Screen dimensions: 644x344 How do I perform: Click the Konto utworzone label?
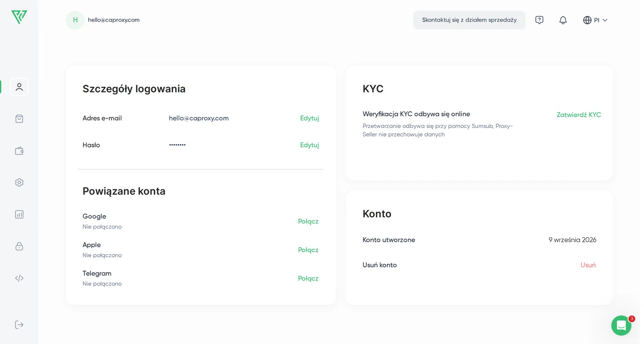(389, 240)
